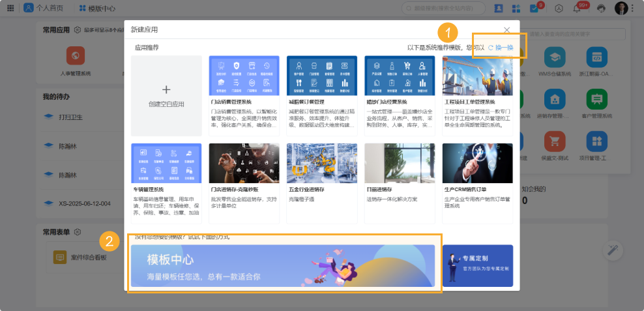644x311 pixels.
Task: Select the 减脂餐订餐管理 template card
Action: (321, 96)
